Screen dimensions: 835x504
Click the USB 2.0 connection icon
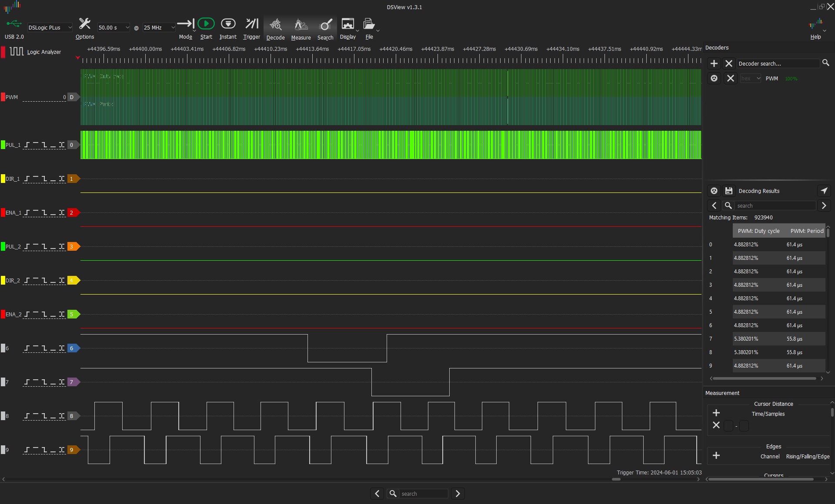click(14, 23)
